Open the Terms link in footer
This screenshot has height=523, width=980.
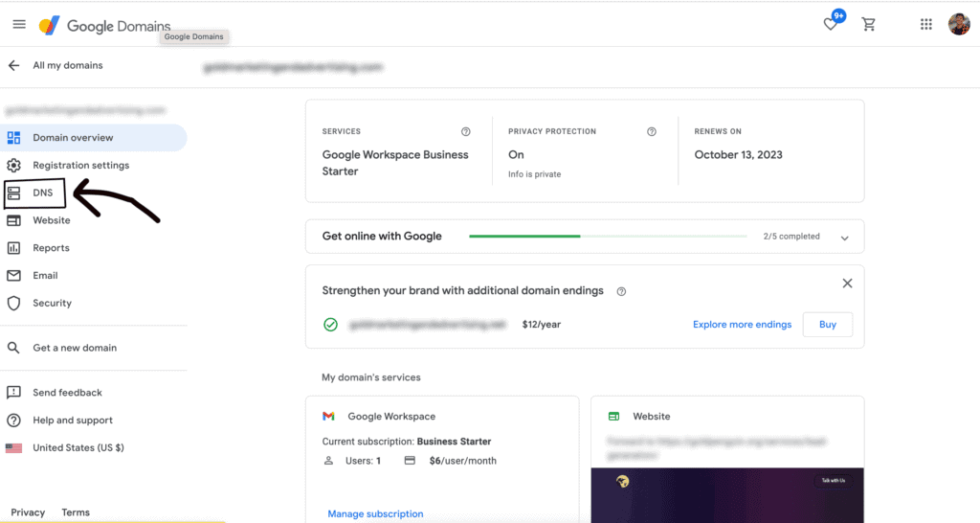pyautogui.click(x=76, y=512)
